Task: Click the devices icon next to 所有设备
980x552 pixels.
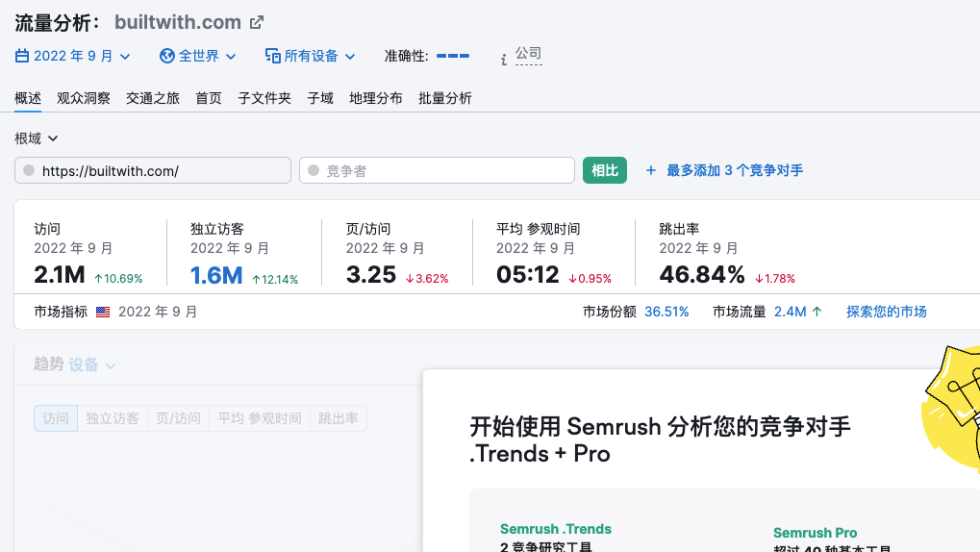Action: [272, 56]
